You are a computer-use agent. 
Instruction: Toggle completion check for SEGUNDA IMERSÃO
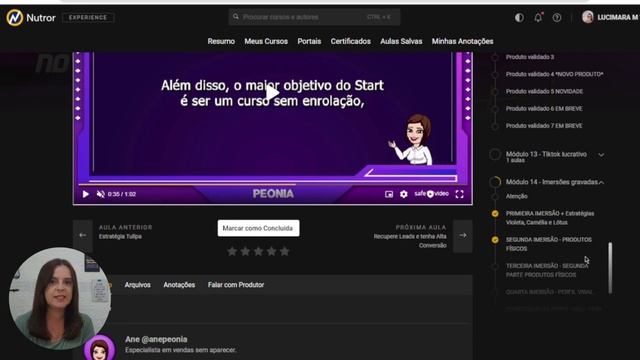coord(495,240)
